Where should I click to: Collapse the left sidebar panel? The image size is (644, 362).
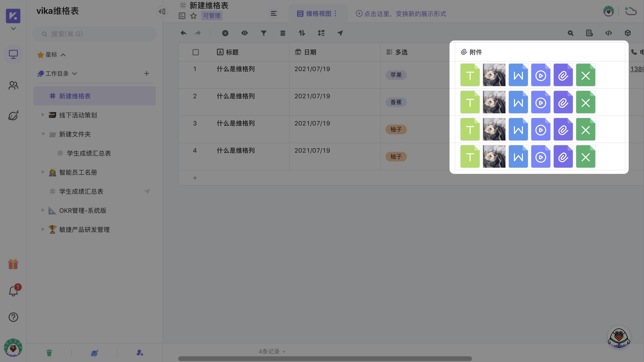click(162, 11)
